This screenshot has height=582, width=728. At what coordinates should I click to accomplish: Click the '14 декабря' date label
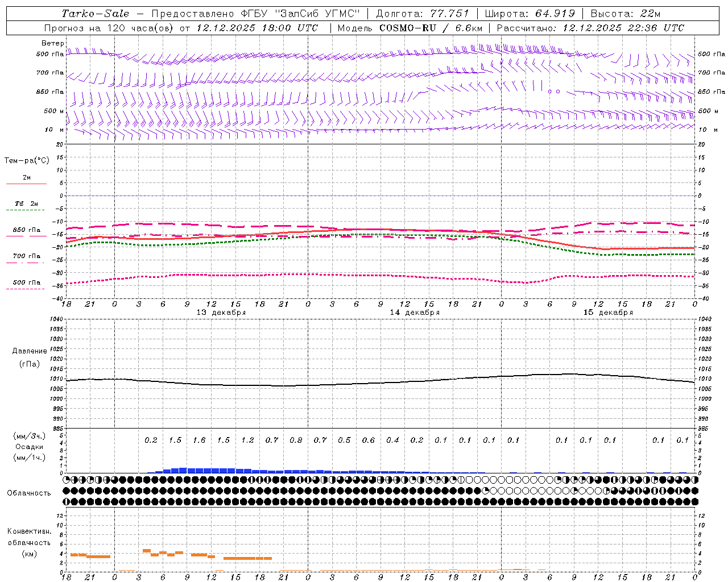(415, 313)
